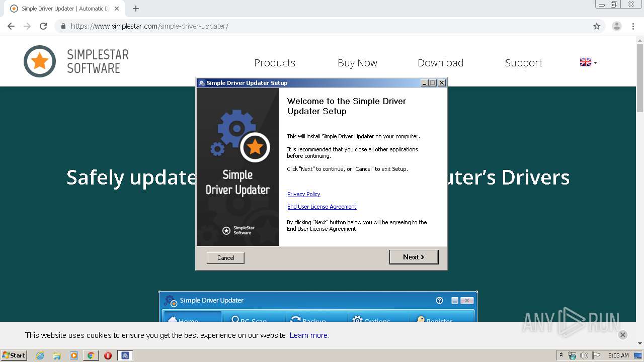The image size is (644, 362).
Task: Open media player taskbar icon
Action: (x=74, y=355)
